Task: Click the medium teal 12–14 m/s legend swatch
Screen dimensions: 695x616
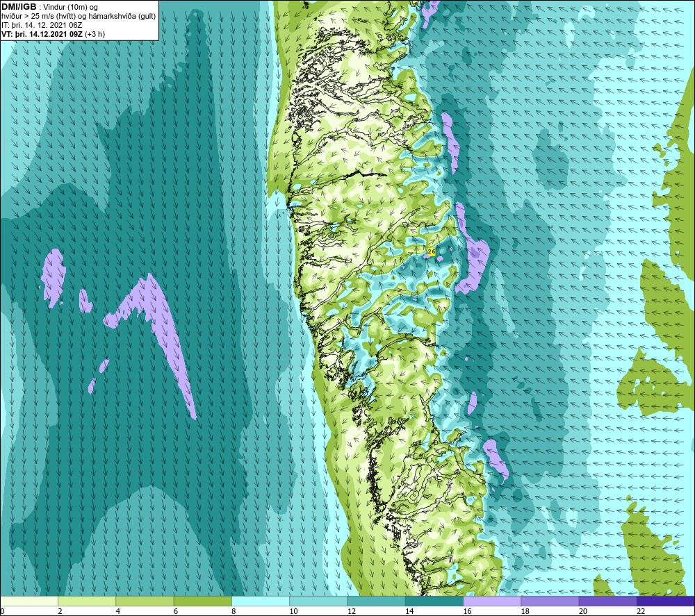Action: tap(376, 601)
